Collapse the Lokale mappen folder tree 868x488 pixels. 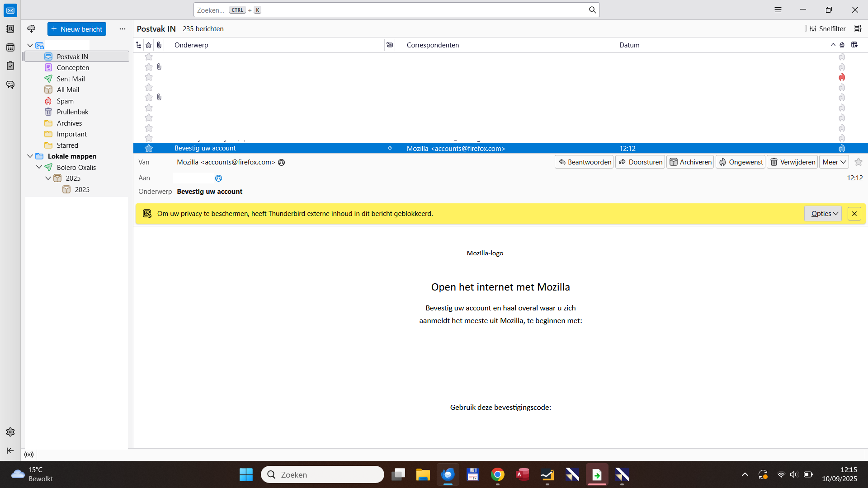(30, 156)
